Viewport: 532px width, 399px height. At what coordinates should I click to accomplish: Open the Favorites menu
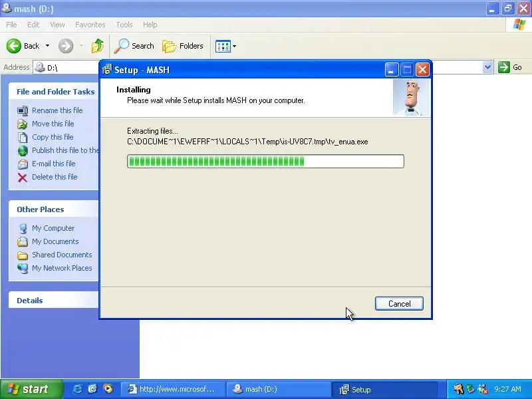click(90, 25)
